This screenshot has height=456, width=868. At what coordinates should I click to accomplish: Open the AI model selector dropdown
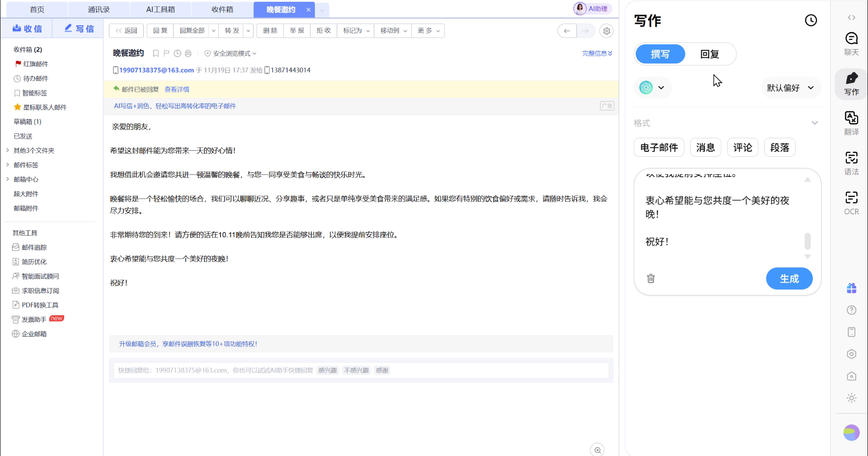tap(652, 88)
